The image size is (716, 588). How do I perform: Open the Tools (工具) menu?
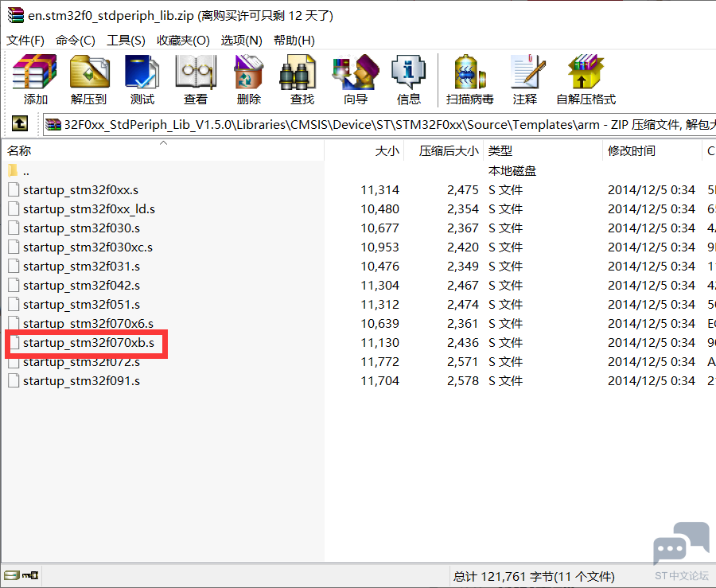(x=126, y=40)
